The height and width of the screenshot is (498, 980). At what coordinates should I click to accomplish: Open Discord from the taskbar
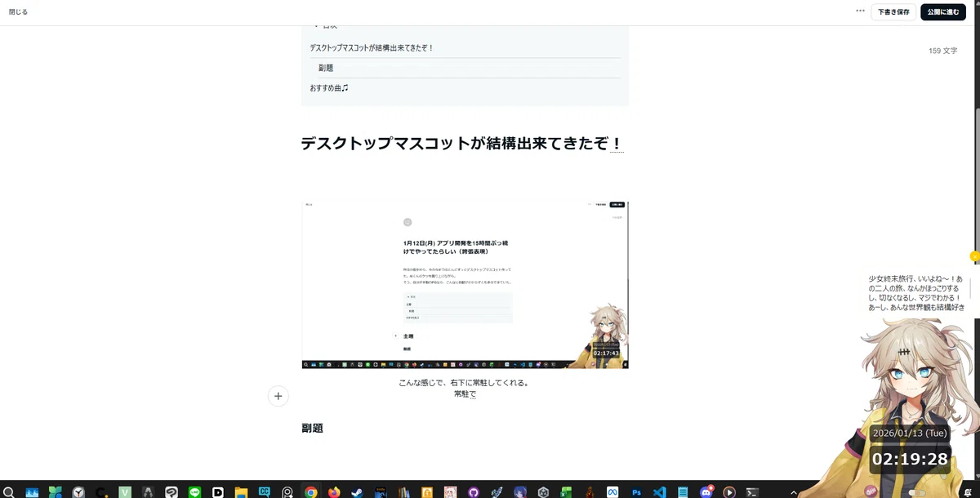(x=706, y=492)
